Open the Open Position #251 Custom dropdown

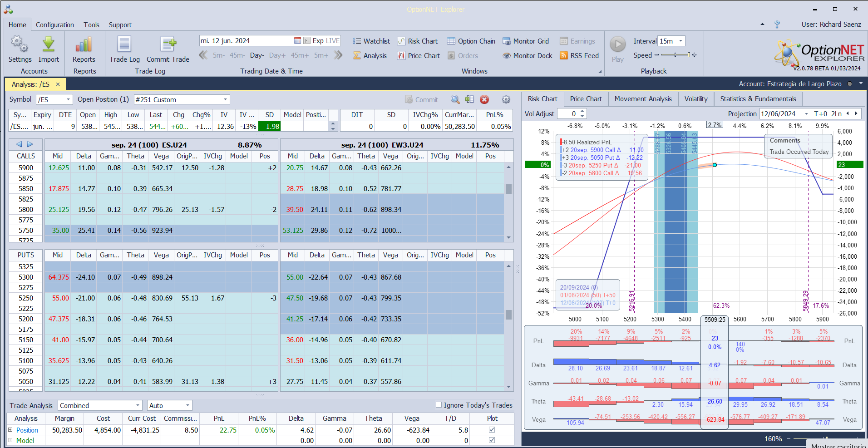pos(225,99)
